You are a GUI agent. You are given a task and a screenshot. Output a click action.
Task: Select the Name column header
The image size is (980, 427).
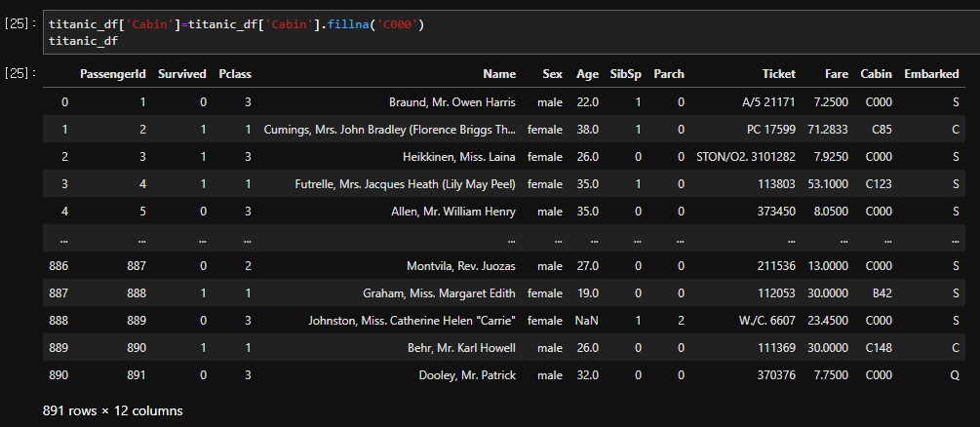(x=499, y=74)
